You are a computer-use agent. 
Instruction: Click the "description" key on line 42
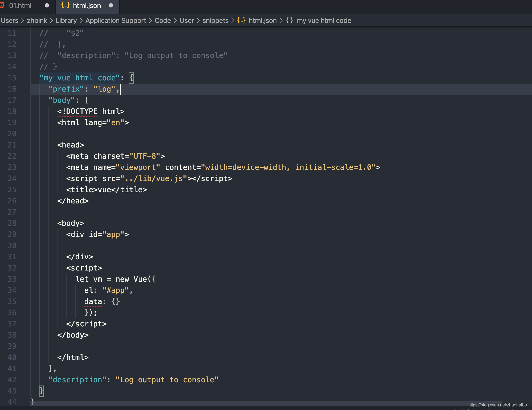[77, 380]
